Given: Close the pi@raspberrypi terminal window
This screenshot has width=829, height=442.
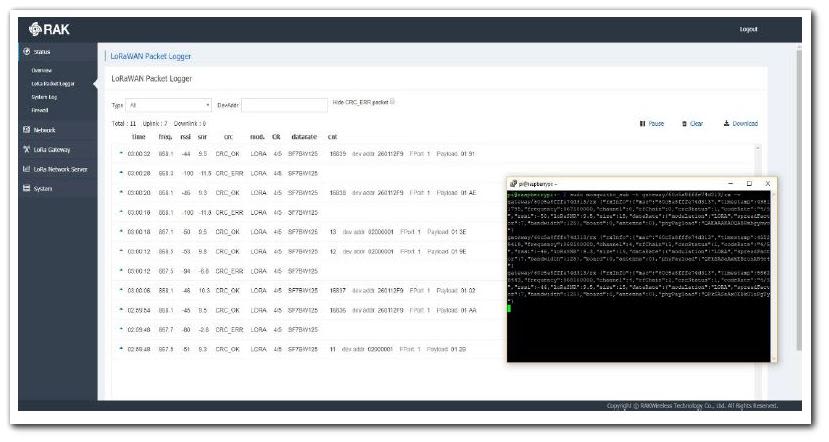Looking at the screenshot, I should [768, 183].
